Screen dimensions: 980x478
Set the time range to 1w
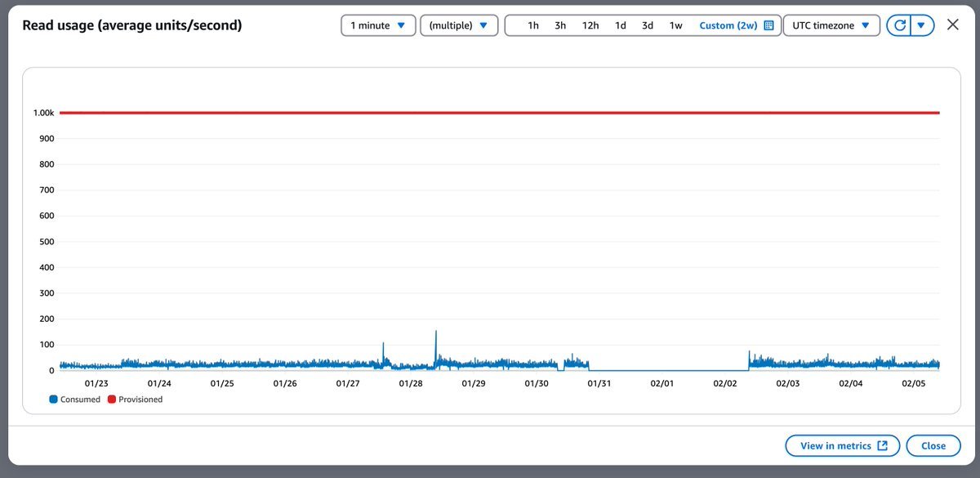click(676, 25)
